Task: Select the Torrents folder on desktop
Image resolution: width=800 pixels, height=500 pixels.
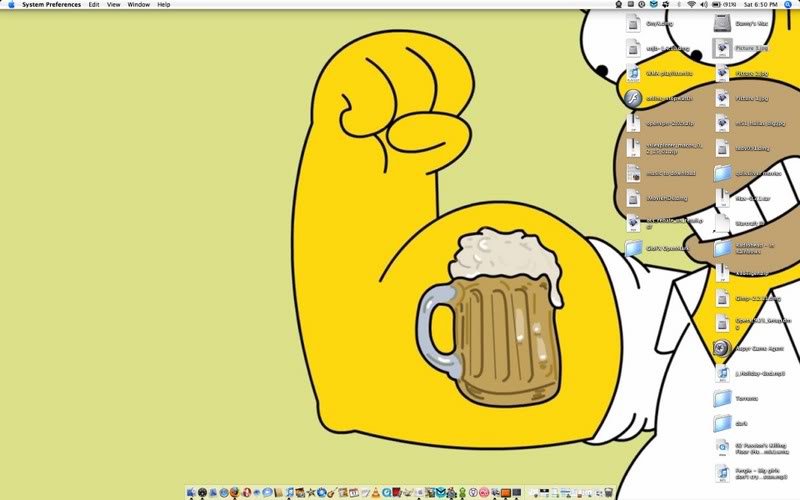Action: [x=722, y=398]
